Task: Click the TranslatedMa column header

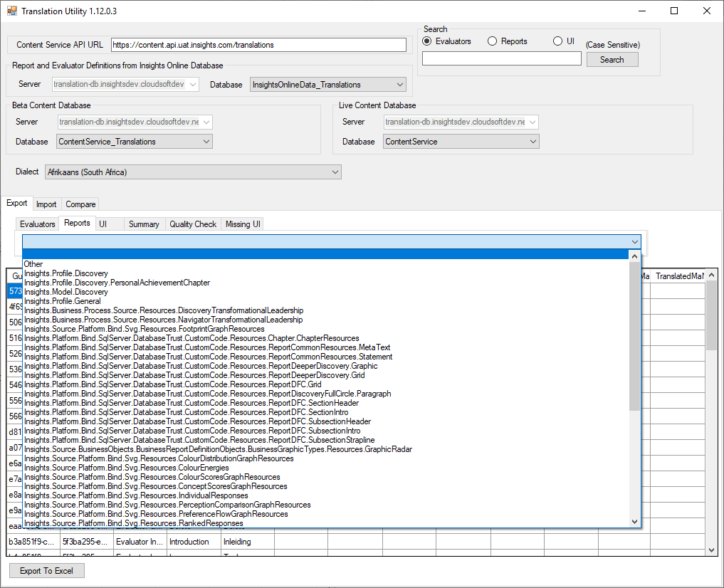Action: [678, 276]
